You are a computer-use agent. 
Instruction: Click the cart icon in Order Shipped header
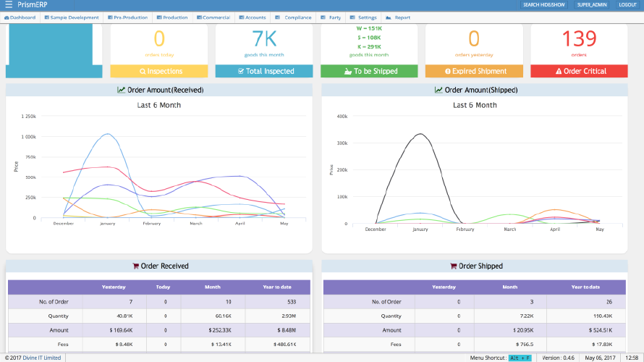pos(454,266)
